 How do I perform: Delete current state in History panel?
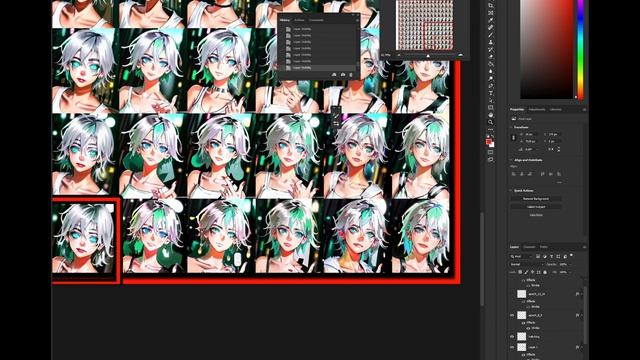pos(351,75)
